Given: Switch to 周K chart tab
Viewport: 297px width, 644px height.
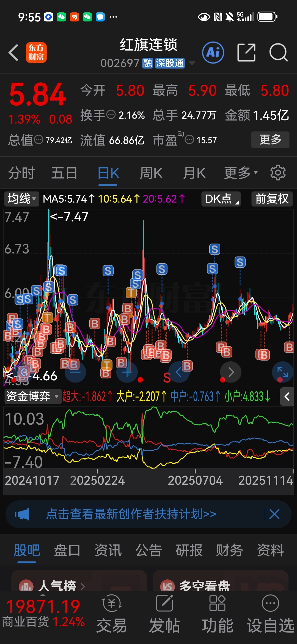Looking at the screenshot, I should click(x=151, y=173).
